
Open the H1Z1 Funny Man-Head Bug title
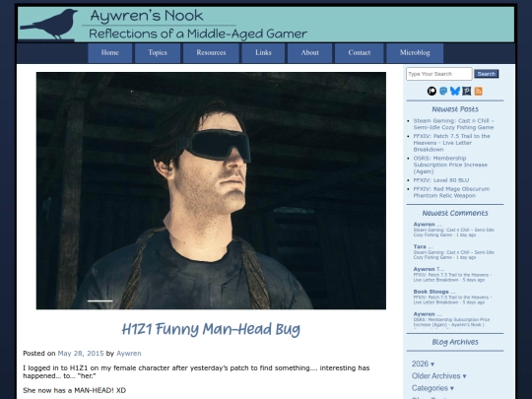point(211,329)
